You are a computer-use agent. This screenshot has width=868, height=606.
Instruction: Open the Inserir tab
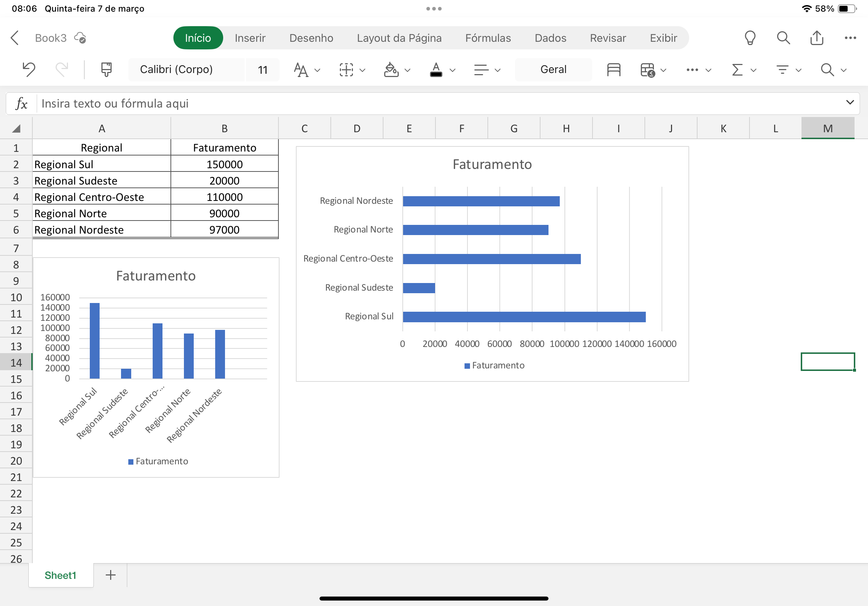(250, 38)
